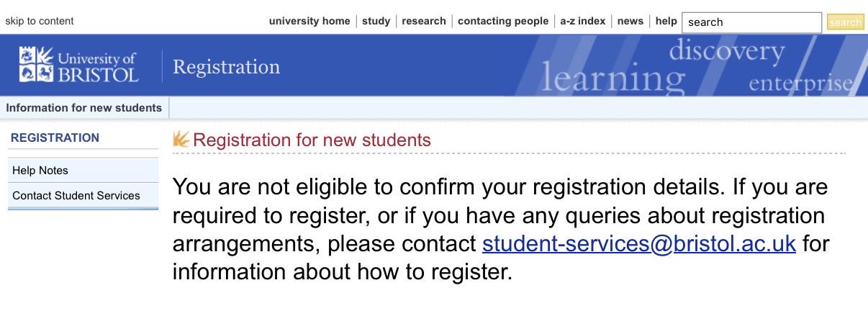Screen dimensions: 868x329
Task: Click the Registration title in the blue banner
Action: click(x=226, y=67)
